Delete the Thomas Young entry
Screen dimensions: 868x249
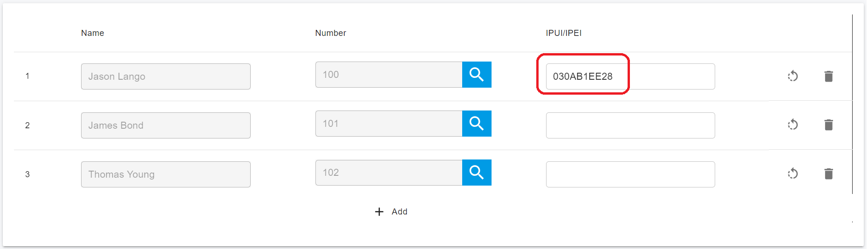coord(828,174)
